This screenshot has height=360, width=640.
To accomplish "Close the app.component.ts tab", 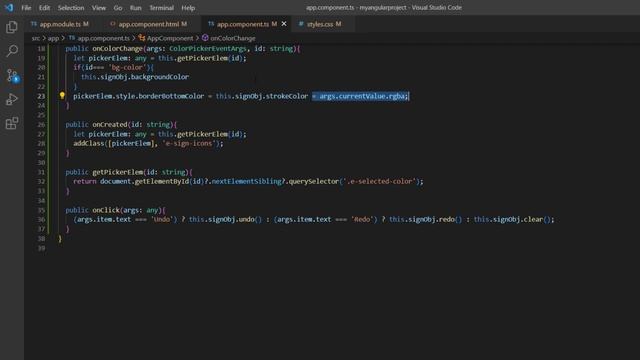I will pyautogui.click(x=284, y=24).
